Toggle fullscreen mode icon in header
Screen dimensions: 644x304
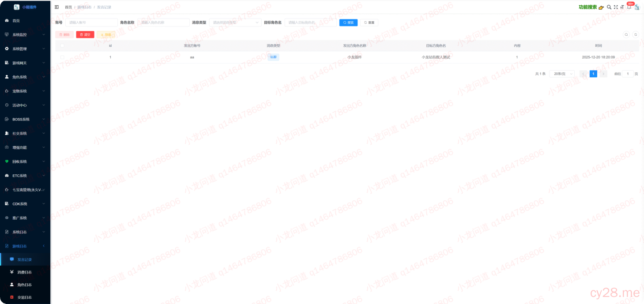[x=616, y=7]
